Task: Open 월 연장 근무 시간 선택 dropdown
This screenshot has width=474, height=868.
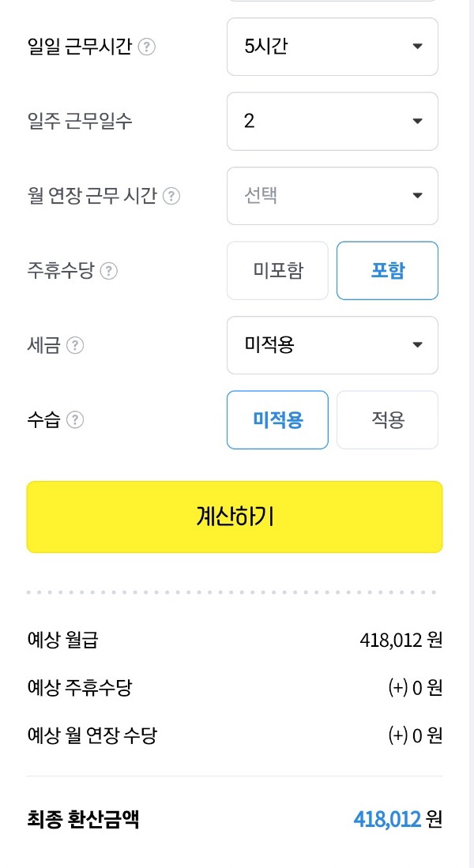Action: click(333, 196)
